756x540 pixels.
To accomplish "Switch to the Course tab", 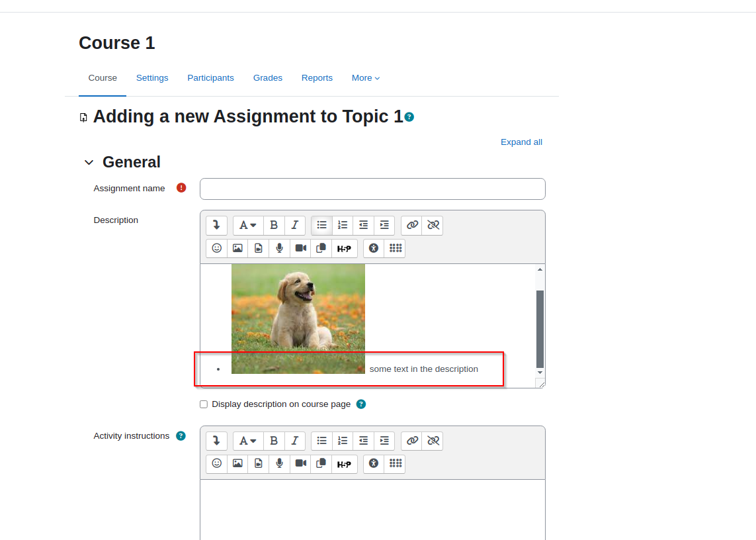I will (x=103, y=78).
